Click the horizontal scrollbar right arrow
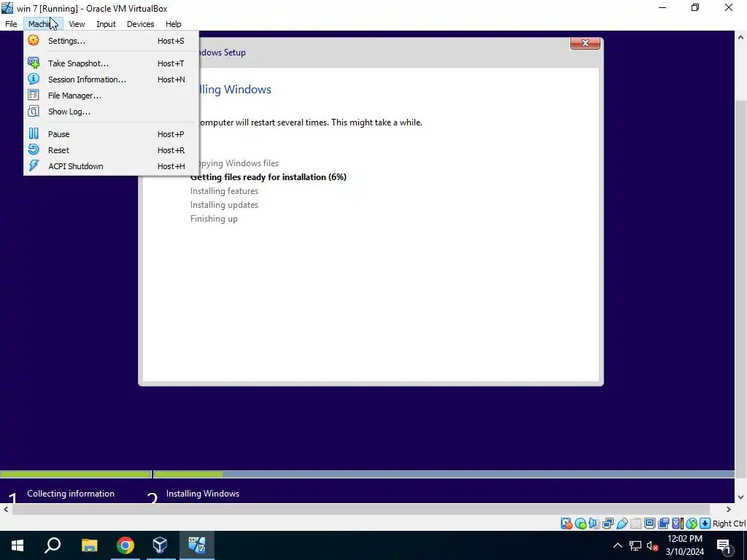747x560 pixels. tap(729, 510)
